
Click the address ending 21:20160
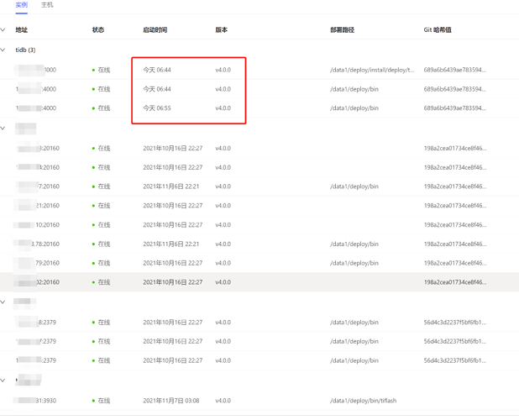(x=48, y=206)
